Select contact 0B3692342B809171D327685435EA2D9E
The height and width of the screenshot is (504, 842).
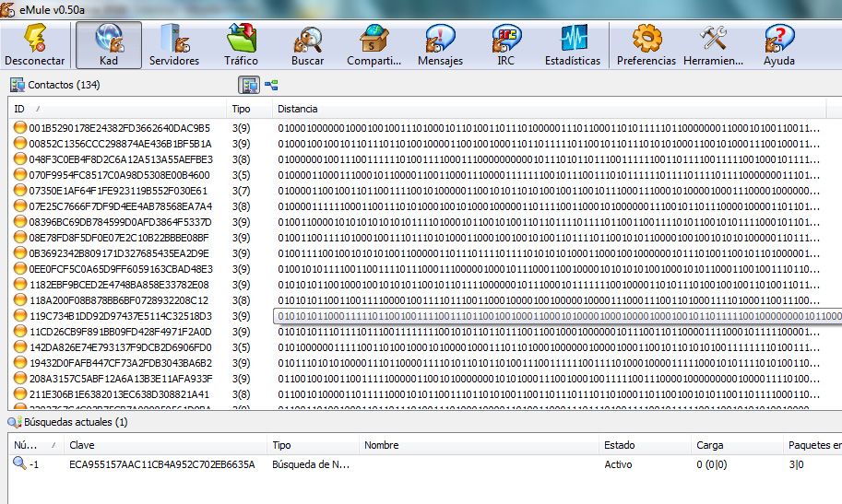click(x=119, y=253)
